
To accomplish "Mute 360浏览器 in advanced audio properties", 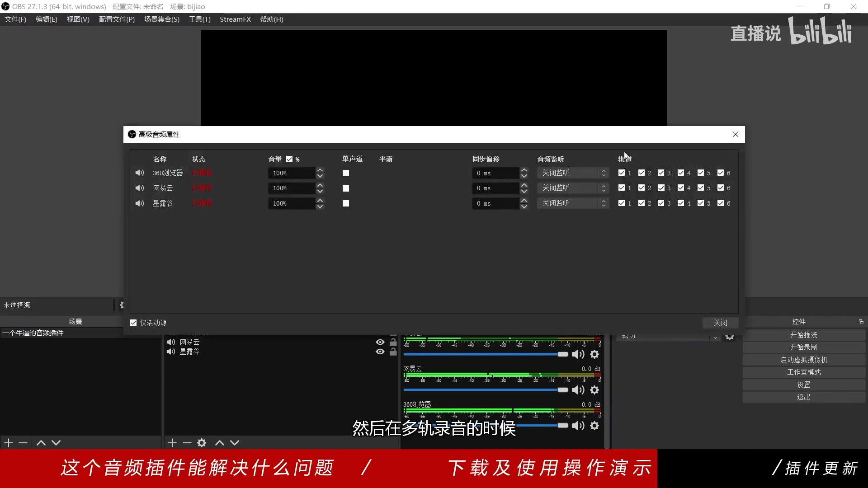I will coord(140,173).
